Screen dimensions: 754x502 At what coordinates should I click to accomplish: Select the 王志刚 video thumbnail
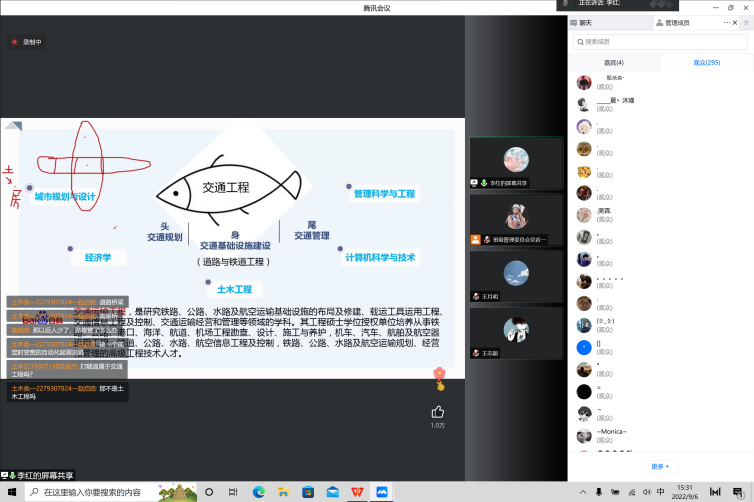click(x=516, y=334)
